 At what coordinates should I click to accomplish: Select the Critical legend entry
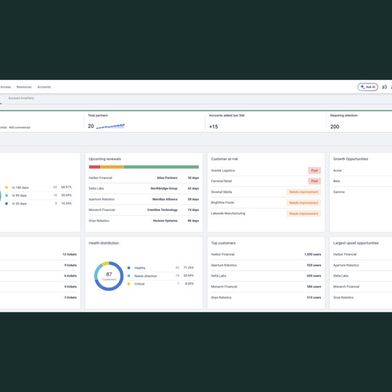139,284
